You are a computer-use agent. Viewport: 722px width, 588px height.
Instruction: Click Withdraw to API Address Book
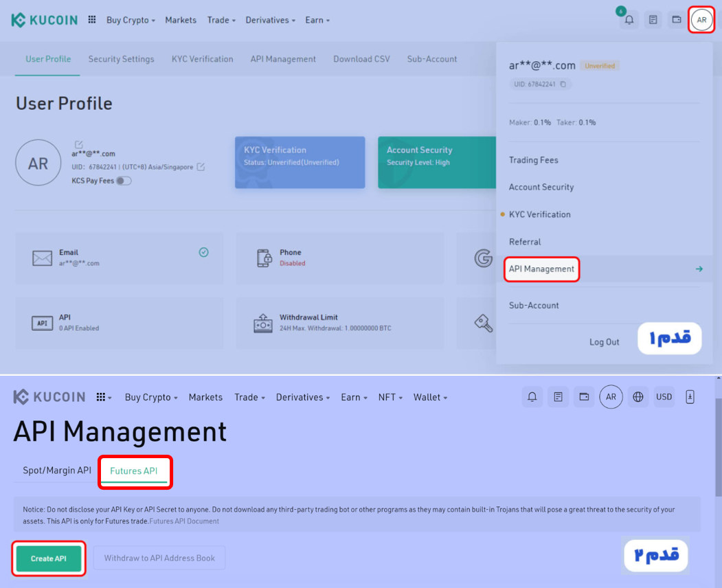point(159,558)
